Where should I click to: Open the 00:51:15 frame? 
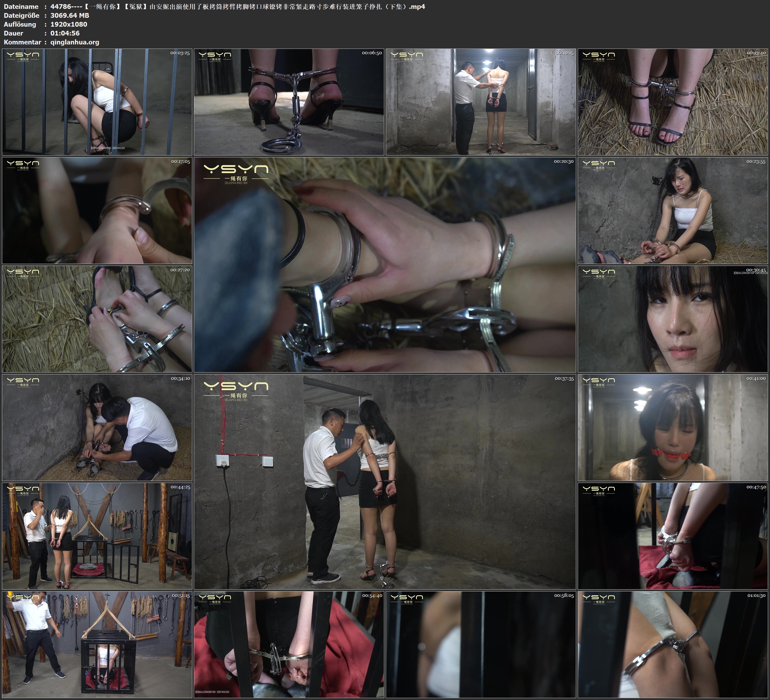tap(97, 644)
